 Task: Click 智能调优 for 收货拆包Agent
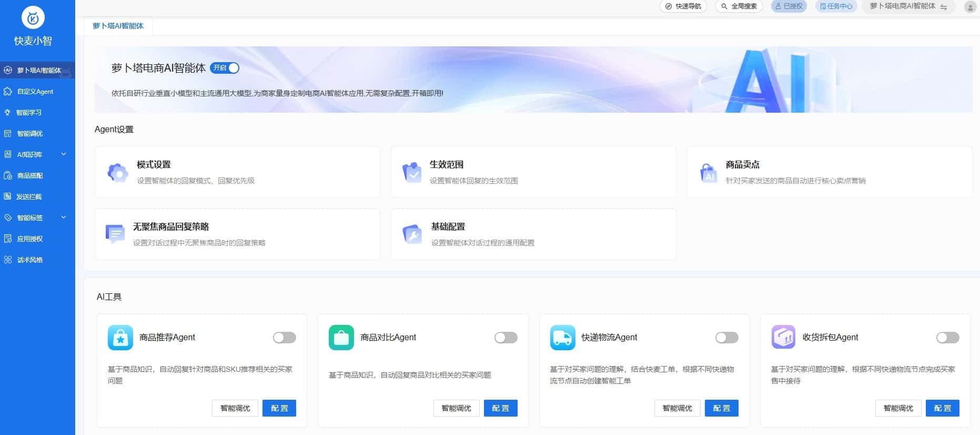point(898,408)
